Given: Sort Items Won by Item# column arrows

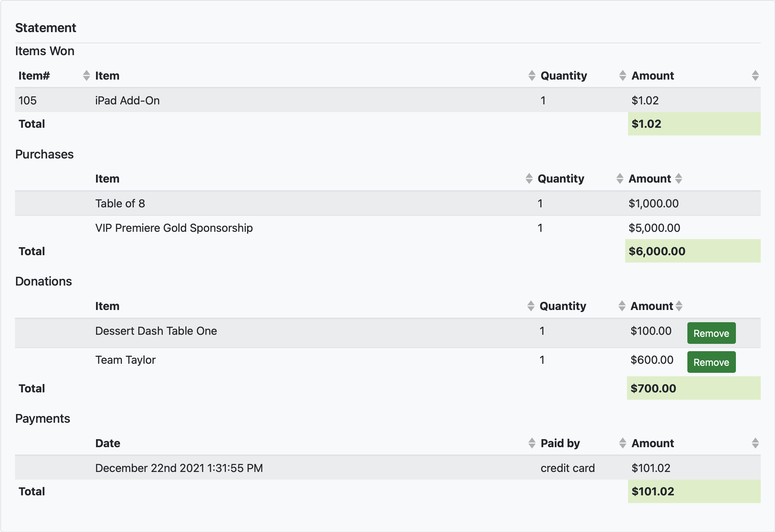Looking at the screenshot, I should (86, 75).
